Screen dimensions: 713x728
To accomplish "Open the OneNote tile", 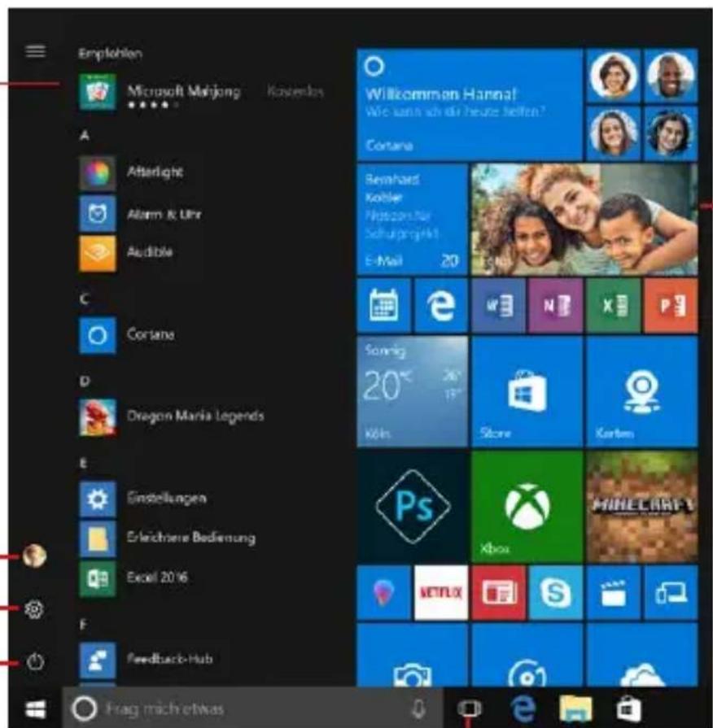I will coord(555,306).
